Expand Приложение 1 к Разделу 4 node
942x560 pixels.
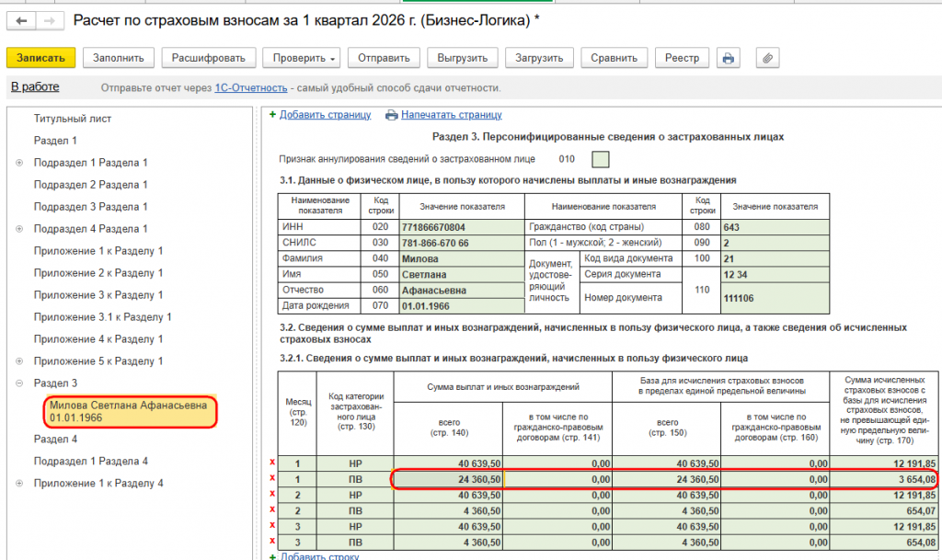point(19,483)
